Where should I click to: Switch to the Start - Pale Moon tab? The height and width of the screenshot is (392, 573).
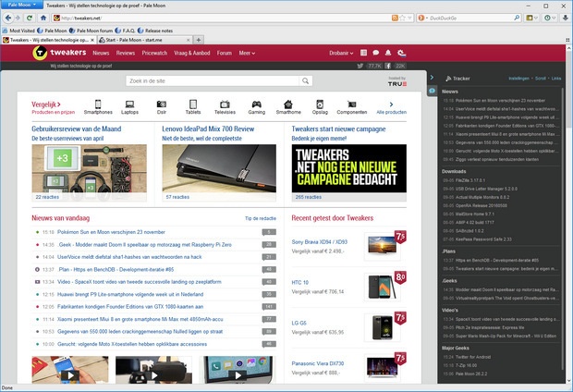coord(145,40)
